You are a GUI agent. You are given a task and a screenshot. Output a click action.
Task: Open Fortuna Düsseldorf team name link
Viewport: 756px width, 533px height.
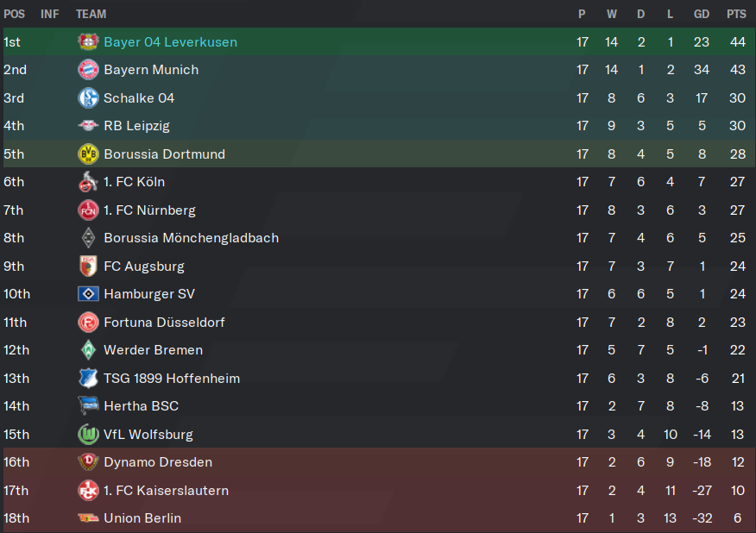click(165, 323)
